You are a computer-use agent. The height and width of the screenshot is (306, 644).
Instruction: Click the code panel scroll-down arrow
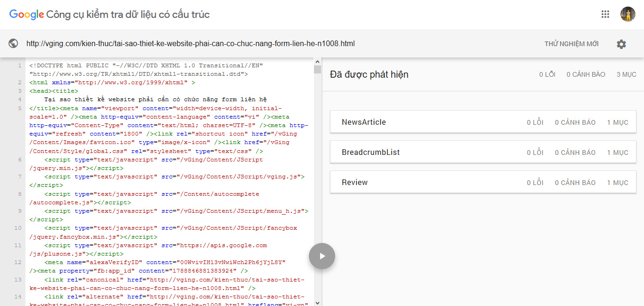[x=317, y=302]
